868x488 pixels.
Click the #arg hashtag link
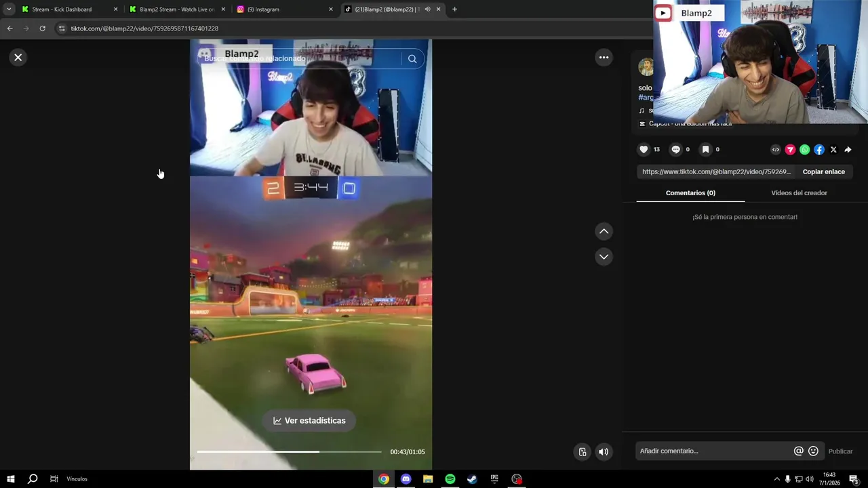pos(646,98)
